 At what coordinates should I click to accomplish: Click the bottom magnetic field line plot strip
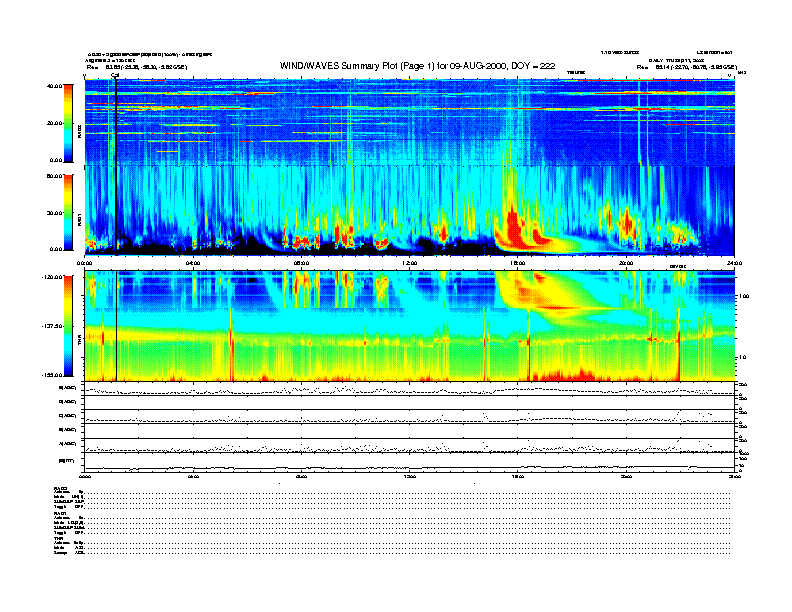click(x=409, y=463)
